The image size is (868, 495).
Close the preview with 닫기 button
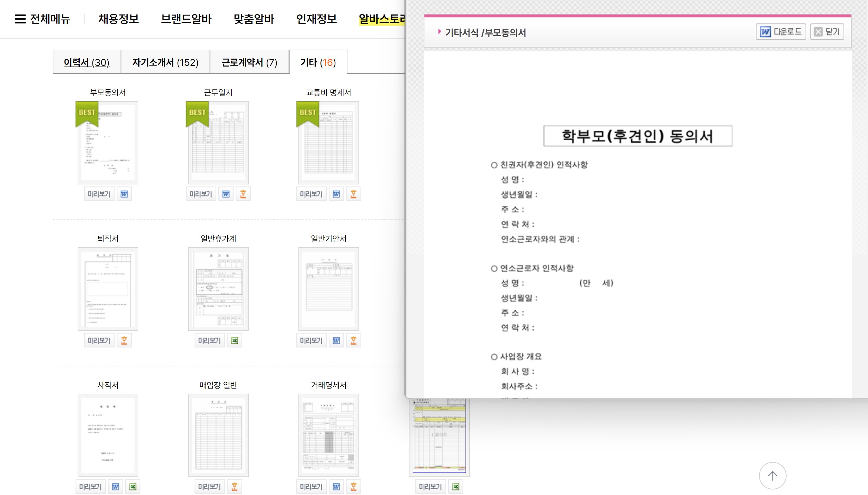[x=827, y=32]
